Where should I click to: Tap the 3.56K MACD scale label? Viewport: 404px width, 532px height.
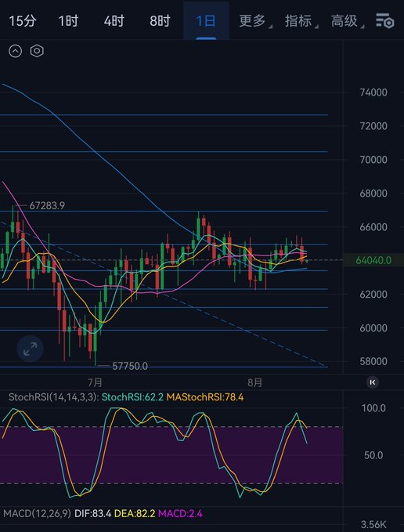coord(374,524)
